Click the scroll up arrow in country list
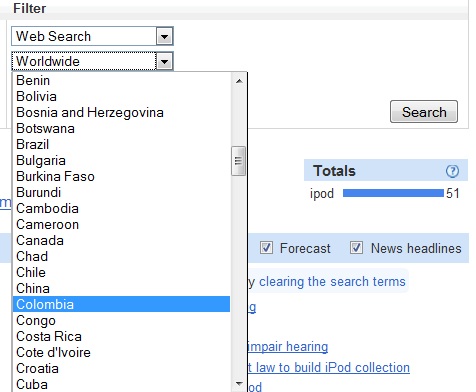Screen dimensions: 476x392 point(239,81)
